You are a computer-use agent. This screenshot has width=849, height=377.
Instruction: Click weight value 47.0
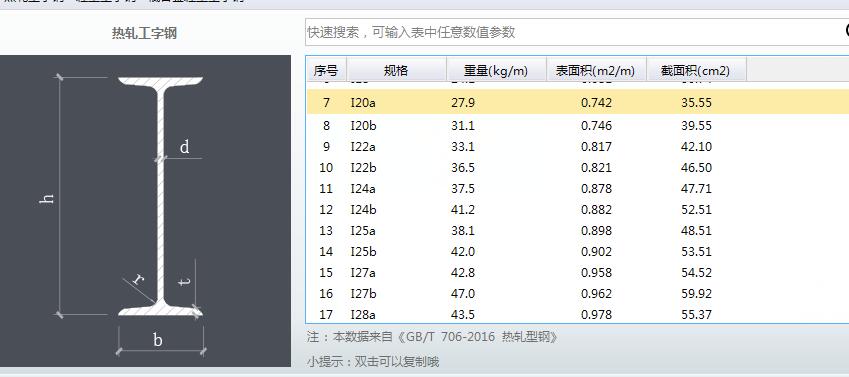pos(463,294)
